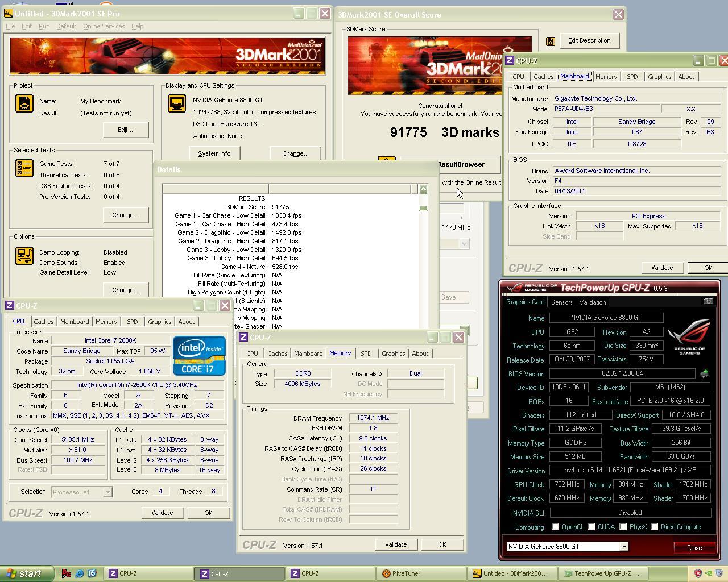Click Validate in the CPU-Z Mainboard window
The image size is (728, 582).
(662, 268)
